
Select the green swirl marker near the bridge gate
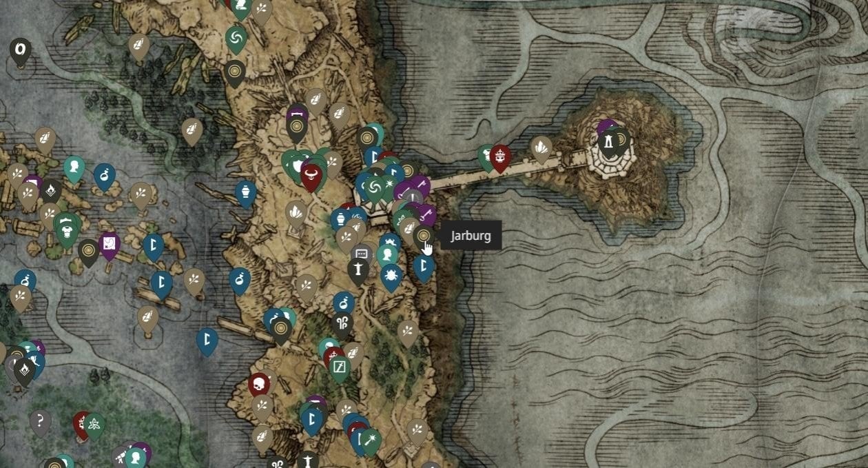pos(375,187)
